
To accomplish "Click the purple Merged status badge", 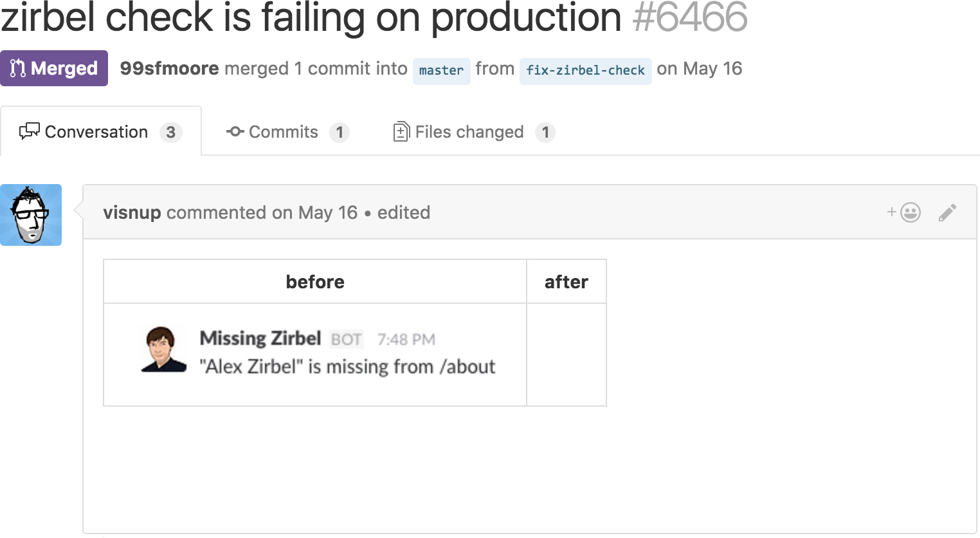I will 54,68.
